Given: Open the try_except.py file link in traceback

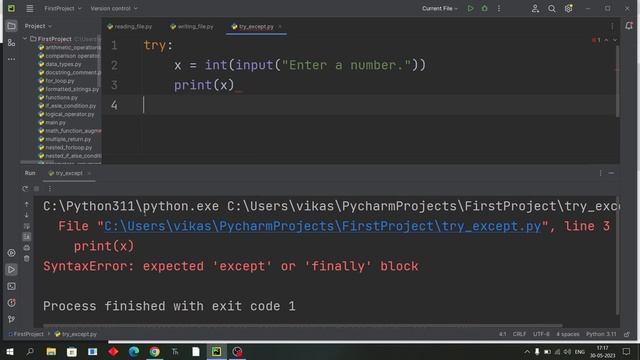Looking at the screenshot, I should pos(322,226).
